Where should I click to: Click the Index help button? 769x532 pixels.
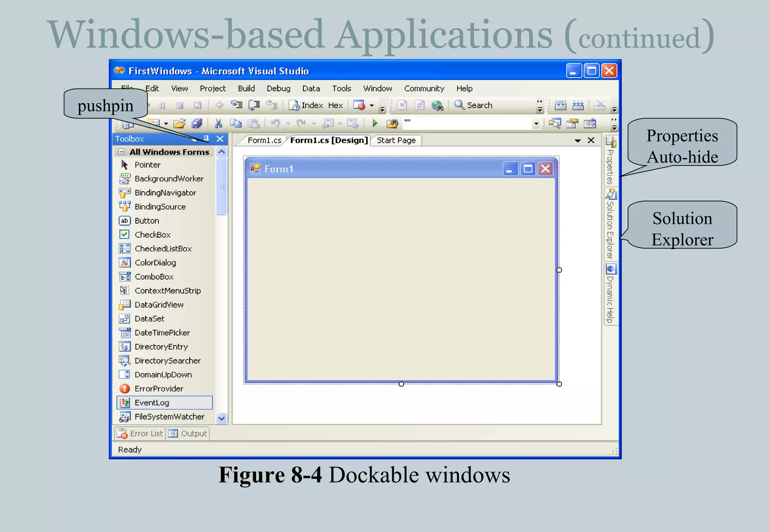306,105
